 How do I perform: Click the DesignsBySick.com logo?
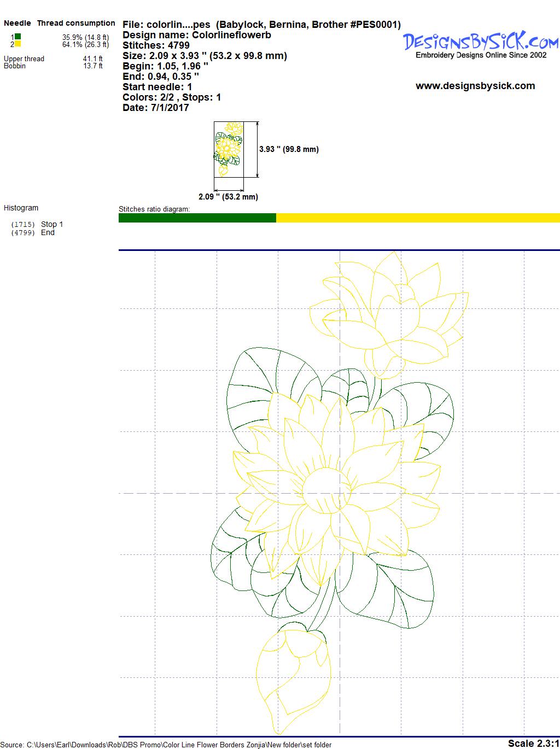[x=481, y=42]
